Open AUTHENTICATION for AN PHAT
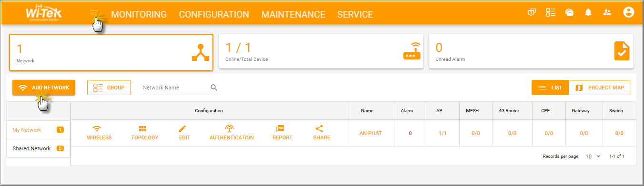Image resolution: width=644 pixels, height=186 pixels. (231, 133)
